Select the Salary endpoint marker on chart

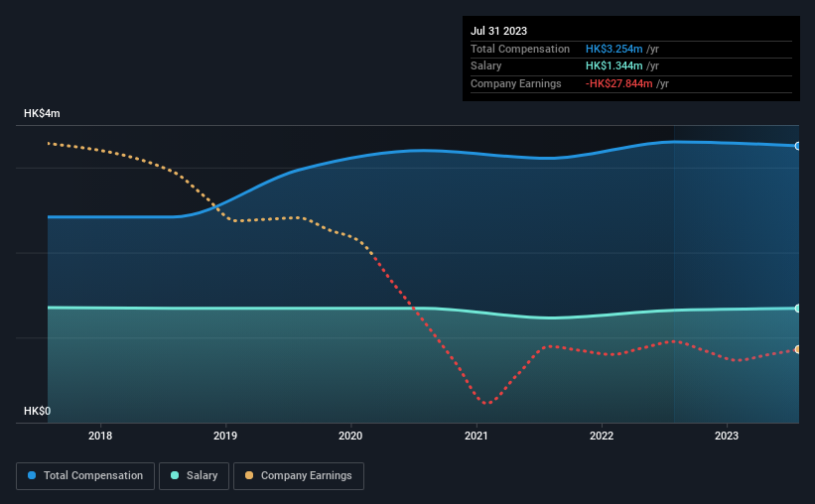(x=797, y=309)
